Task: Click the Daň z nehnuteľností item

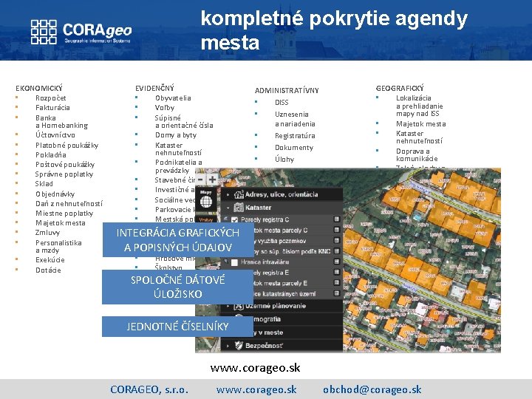Action: [x=69, y=204]
